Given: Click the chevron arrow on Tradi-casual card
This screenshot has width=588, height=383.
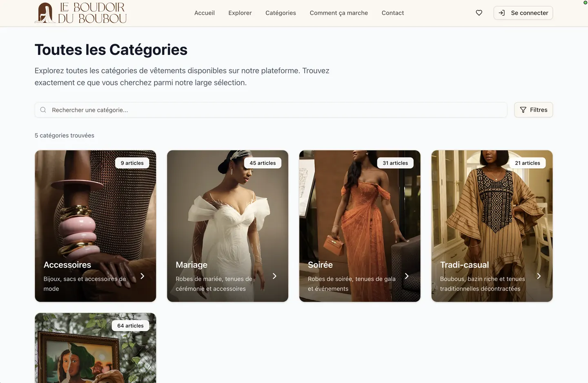Looking at the screenshot, I should [x=539, y=276].
